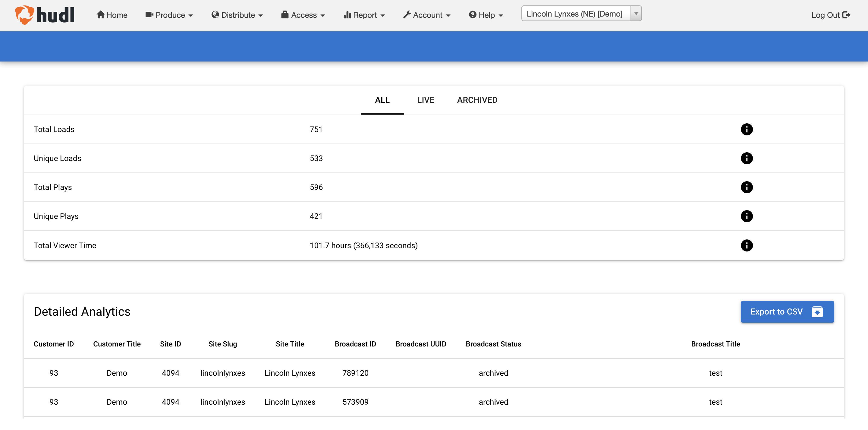Screen dimensions: 868x430
Task: Click Total Loads value 751
Action: point(316,129)
